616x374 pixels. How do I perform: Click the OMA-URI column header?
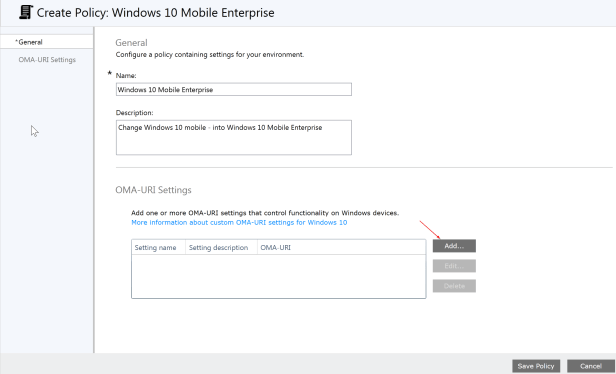coord(341,248)
